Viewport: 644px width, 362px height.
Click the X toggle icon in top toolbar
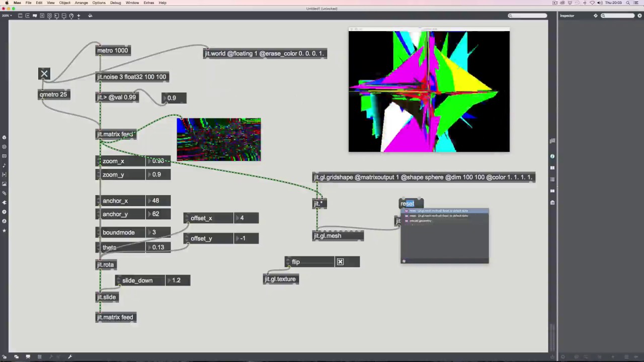pyautogui.click(x=42, y=16)
